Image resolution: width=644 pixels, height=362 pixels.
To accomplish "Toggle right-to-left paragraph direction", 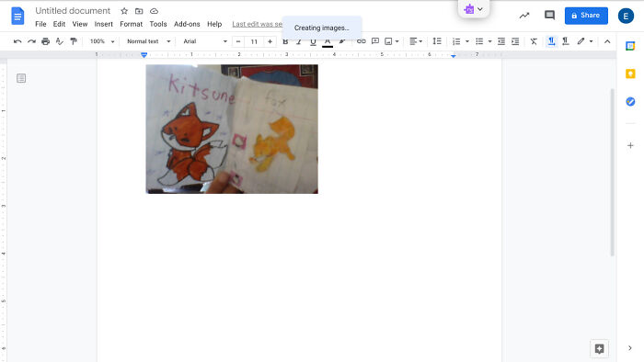I will pos(566,41).
